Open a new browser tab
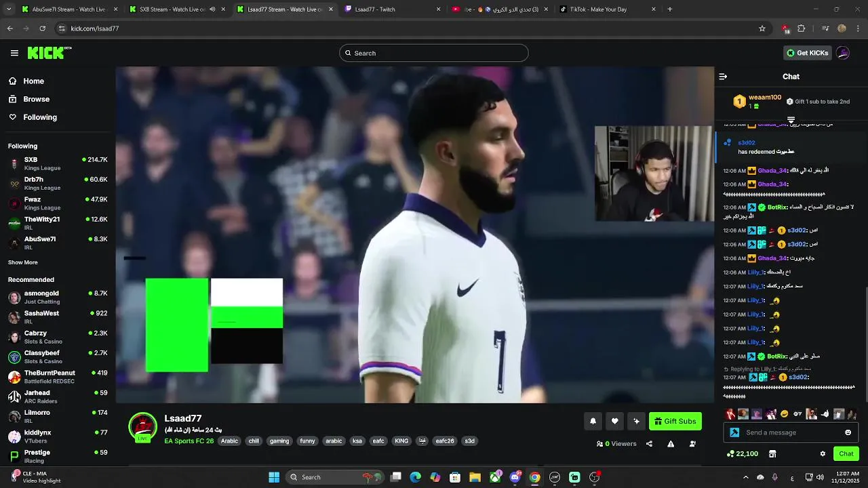Image resolution: width=868 pixels, height=488 pixels. click(x=669, y=9)
